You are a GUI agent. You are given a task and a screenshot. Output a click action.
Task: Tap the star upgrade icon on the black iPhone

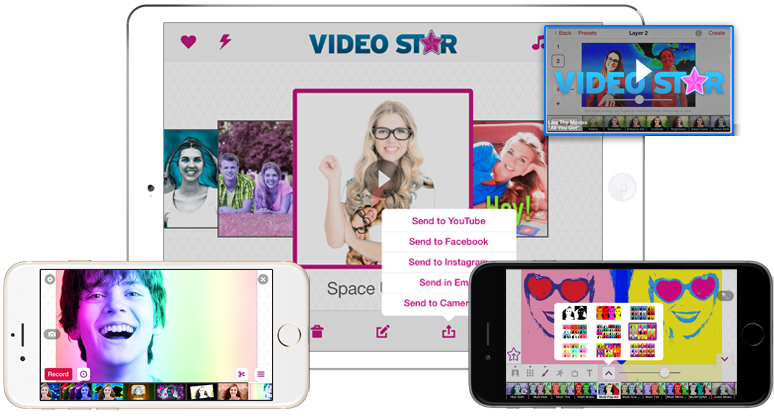click(x=514, y=354)
